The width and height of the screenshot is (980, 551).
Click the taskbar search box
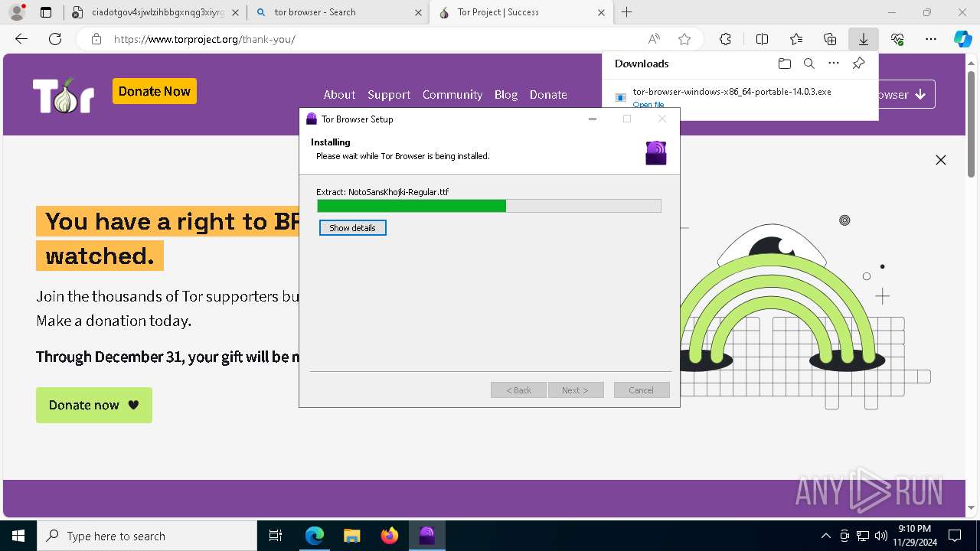147,536
